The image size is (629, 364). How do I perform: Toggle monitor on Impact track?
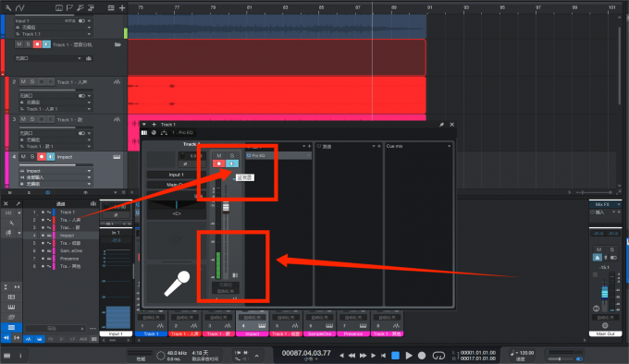point(51,157)
